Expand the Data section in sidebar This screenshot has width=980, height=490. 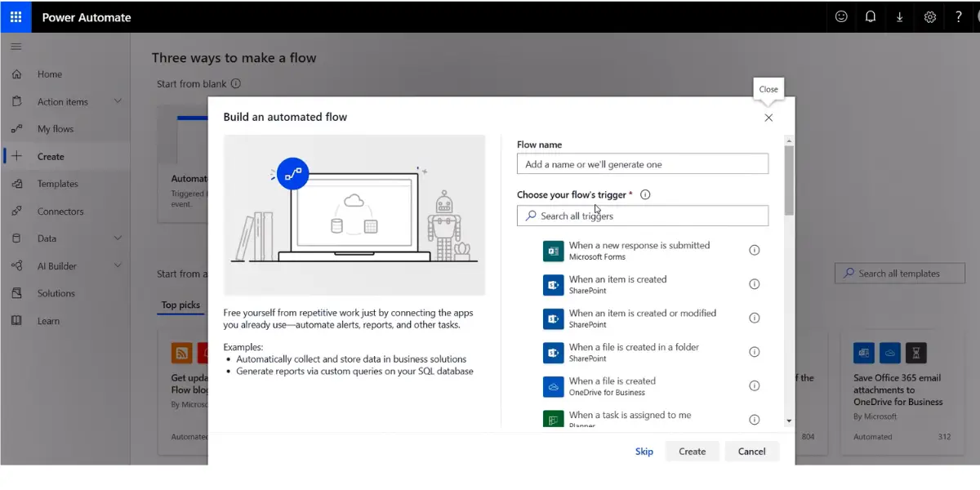pyautogui.click(x=118, y=238)
